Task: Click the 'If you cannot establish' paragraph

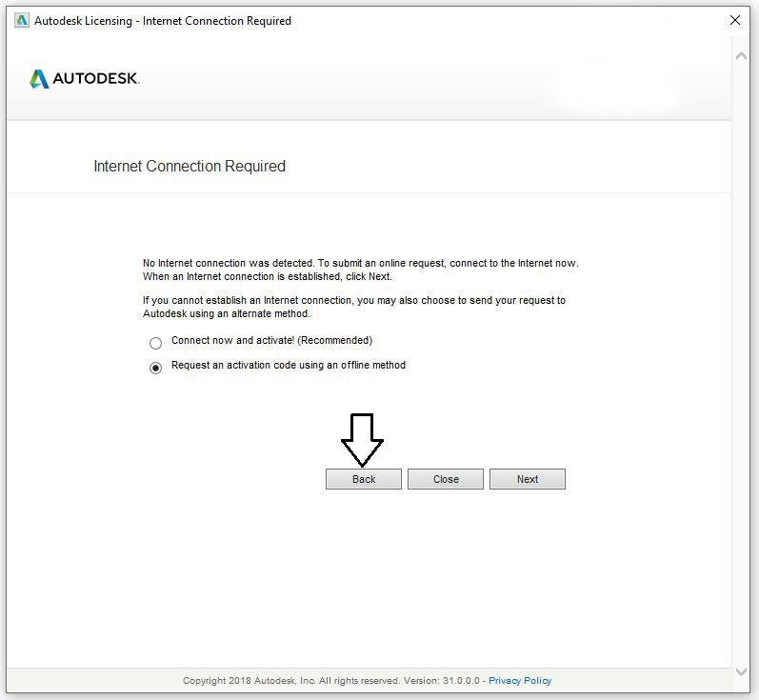Action: (x=354, y=307)
